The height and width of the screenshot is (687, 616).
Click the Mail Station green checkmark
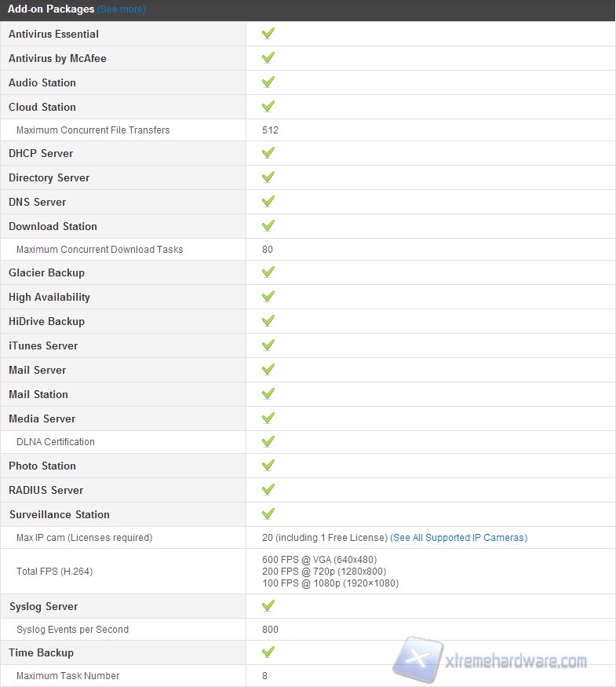point(268,394)
